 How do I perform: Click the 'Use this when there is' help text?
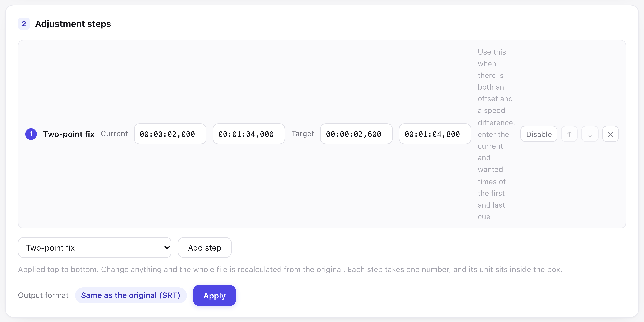click(x=496, y=134)
